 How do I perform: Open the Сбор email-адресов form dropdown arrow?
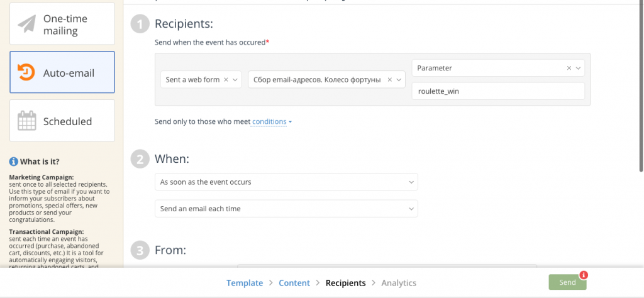[399, 80]
